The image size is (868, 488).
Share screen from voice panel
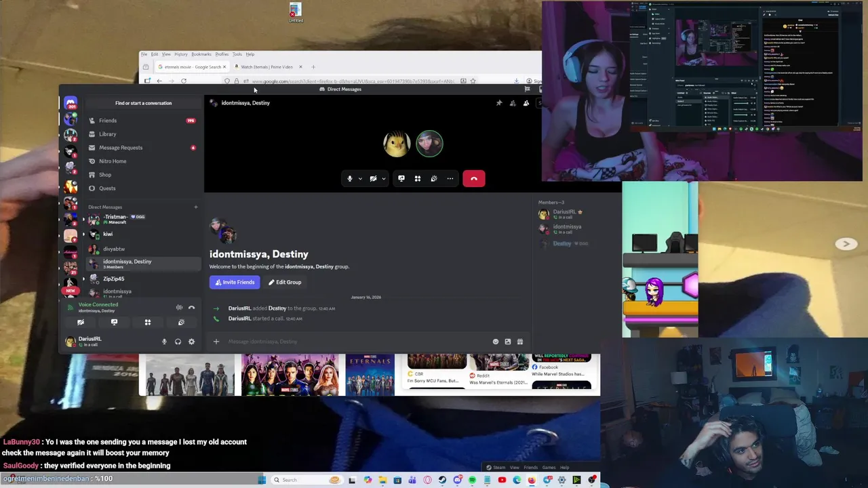coord(114,323)
